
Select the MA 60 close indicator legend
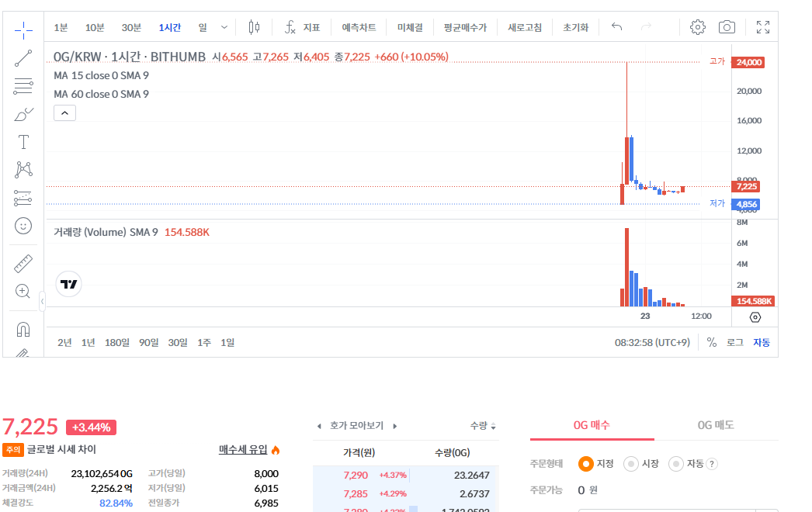click(x=102, y=94)
